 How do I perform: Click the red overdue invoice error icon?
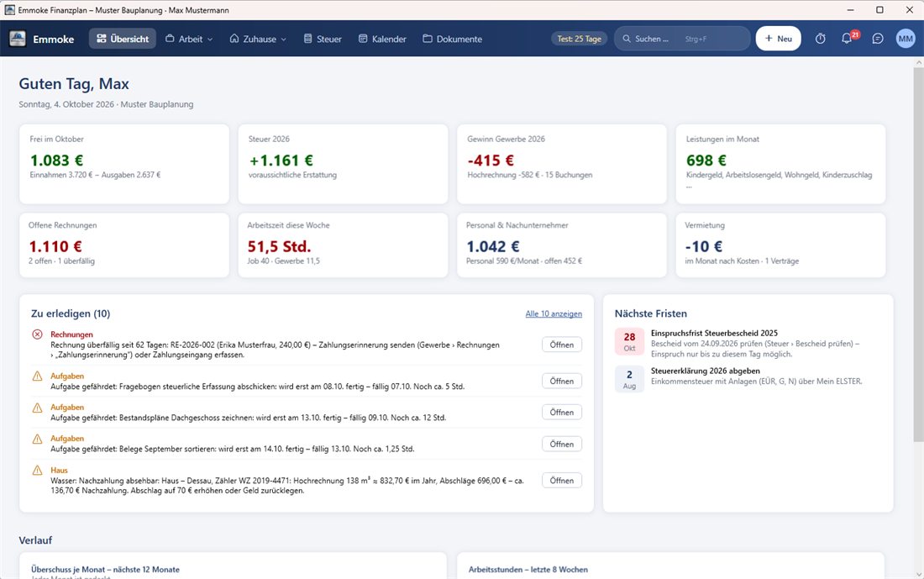tap(37, 334)
